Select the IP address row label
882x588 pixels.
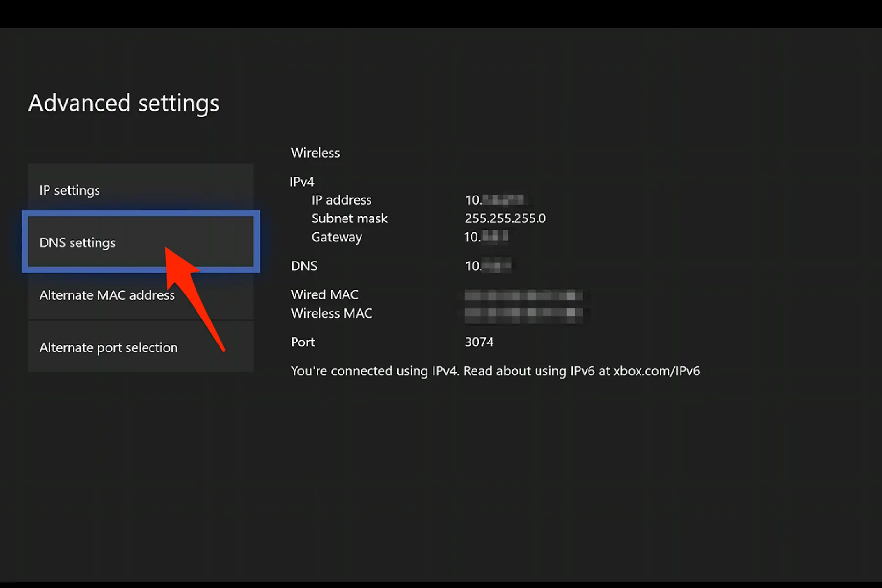pos(341,199)
